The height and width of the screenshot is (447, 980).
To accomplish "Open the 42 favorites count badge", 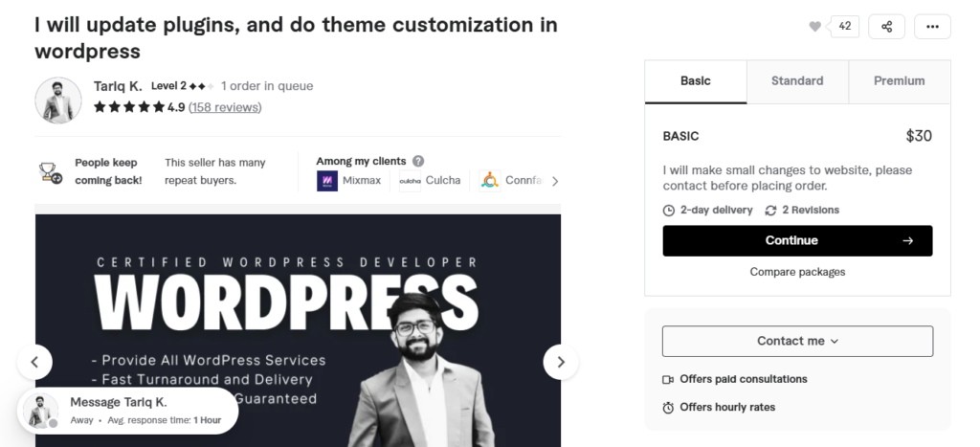I will [x=844, y=26].
